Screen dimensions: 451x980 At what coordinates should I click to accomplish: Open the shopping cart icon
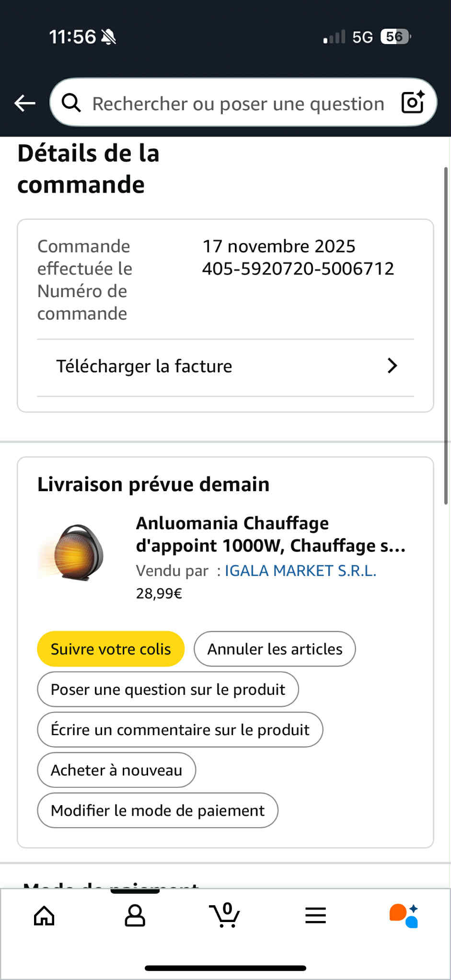[225, 915]
